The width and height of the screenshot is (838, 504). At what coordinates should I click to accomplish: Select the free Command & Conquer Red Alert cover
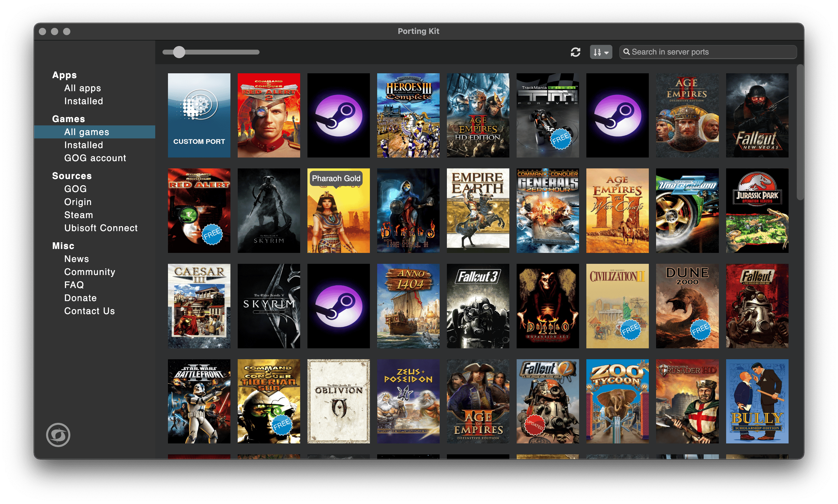pyautogui.click(x=199, y=211)
